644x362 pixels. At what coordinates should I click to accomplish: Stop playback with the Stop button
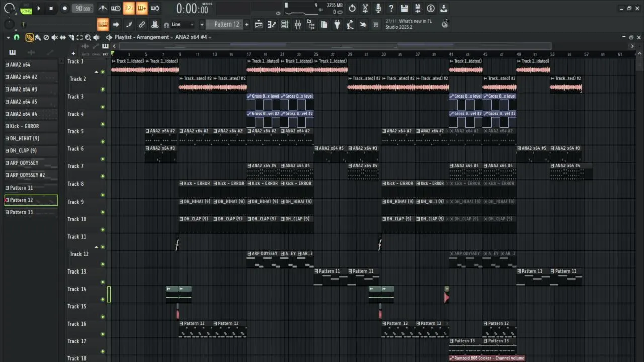tap(51, 8)
